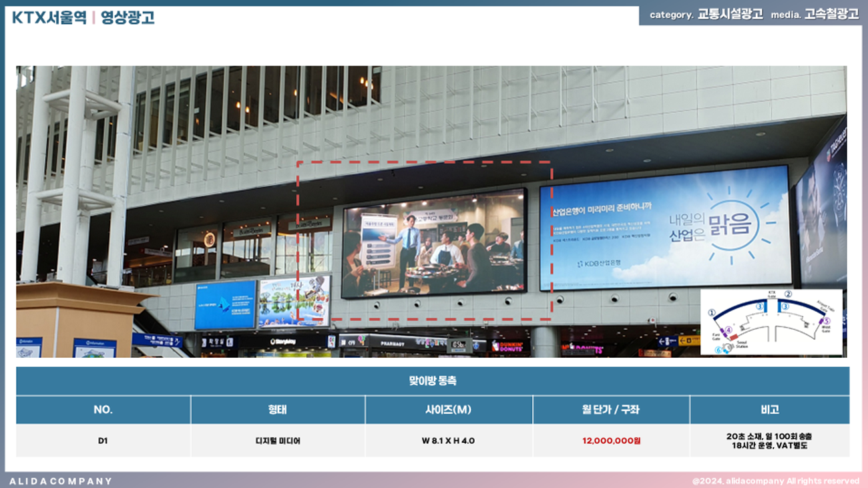Click the '사이즈(M)' column header
The image size is (868, 488).
pyautogui.click(x=448, y=409)
